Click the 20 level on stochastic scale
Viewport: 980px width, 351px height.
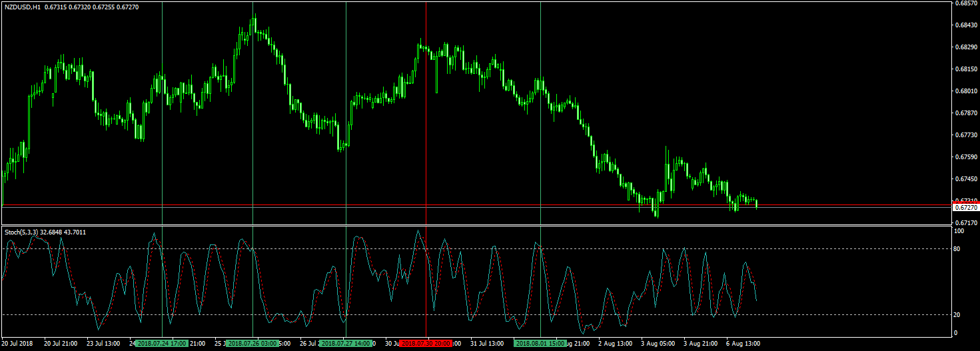pos(958,314)
